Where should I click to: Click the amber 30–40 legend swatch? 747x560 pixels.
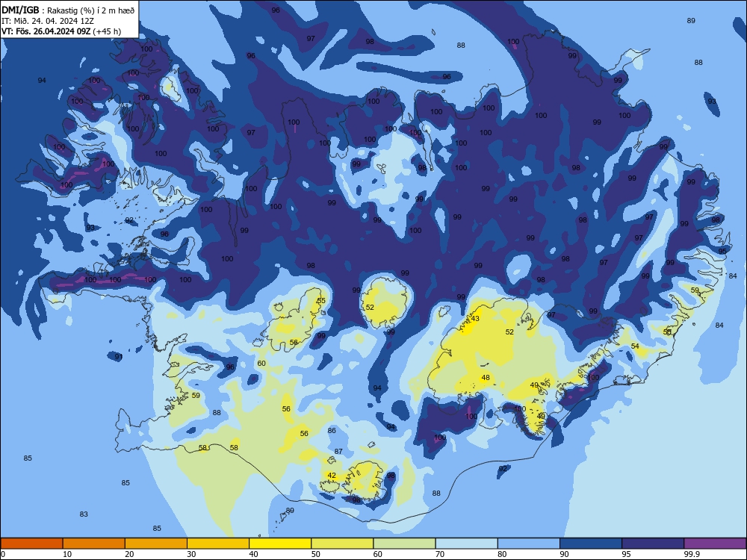pos(218,544)
